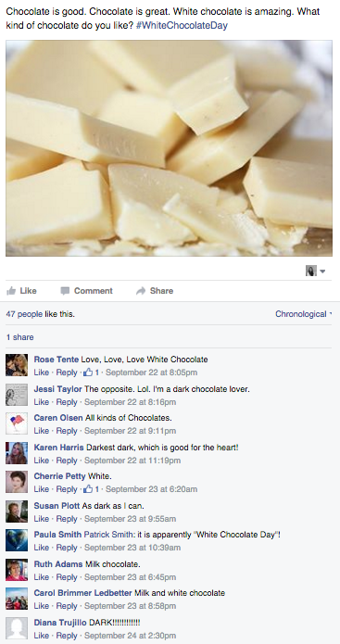Click the September 23 at 9:55am timestamp

[131, 519]
